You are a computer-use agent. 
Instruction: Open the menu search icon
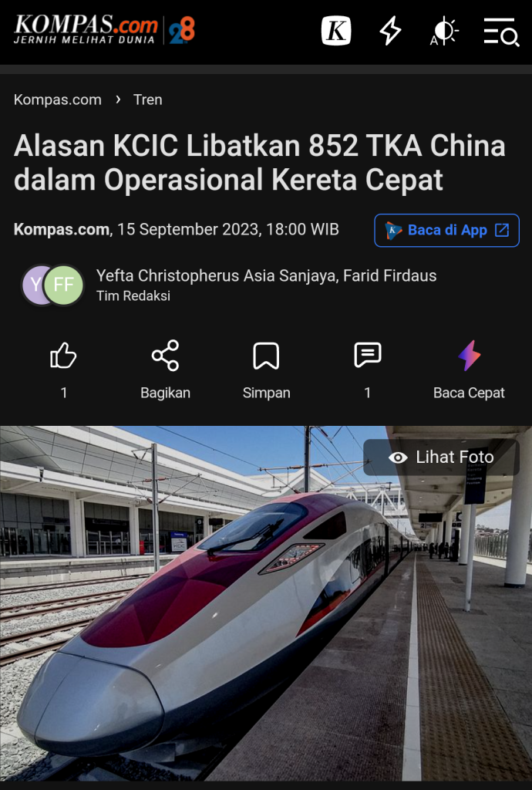pos(501,32)
